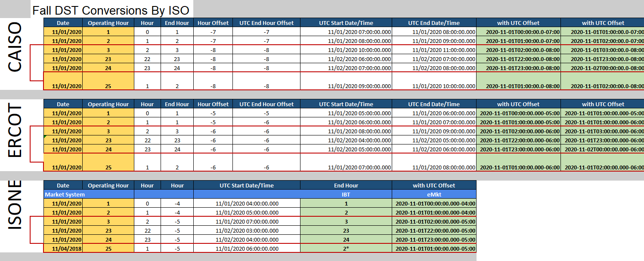Select Operating Hour 23 in the CAISO table
Viewport: 644px width, 261px height.
tap(108, 59)
